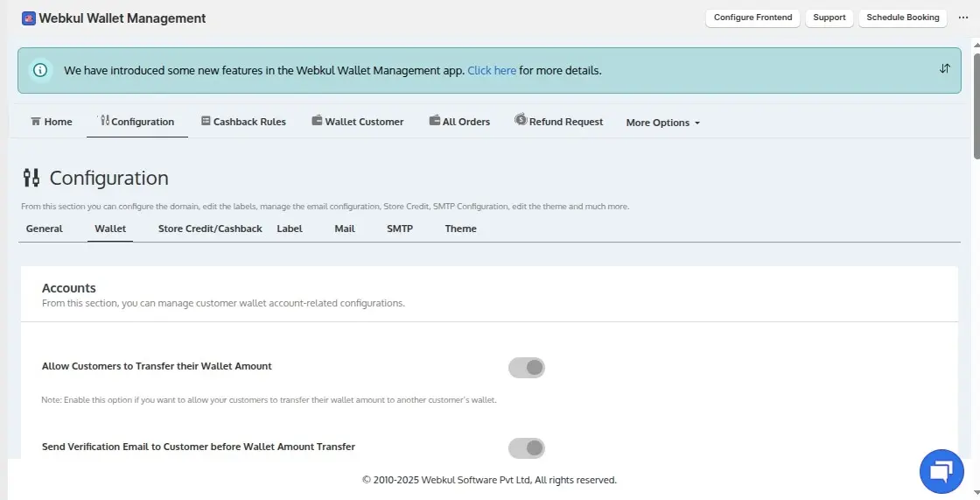Click the Cashback Rules icon
Image resolution: width=980 pixels, height=500 pixels.
point(206,120)
